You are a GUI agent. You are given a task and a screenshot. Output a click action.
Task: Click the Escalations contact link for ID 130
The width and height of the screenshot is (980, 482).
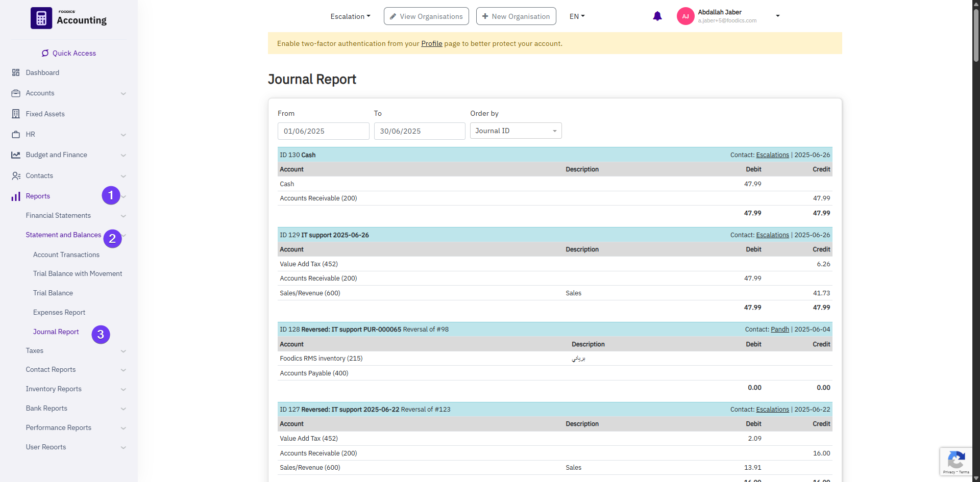[x=772, y=155]
